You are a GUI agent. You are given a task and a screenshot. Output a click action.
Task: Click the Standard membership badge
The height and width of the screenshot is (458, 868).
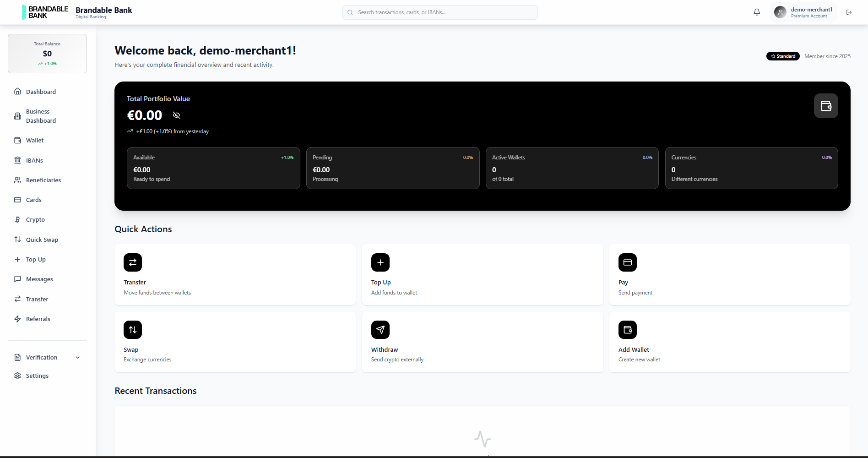pyautogui.click(x=783, y=56)
